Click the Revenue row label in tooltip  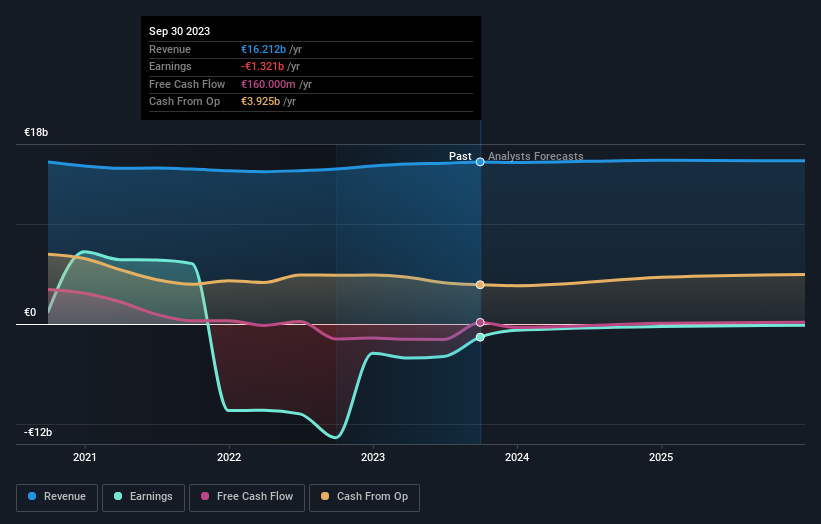170,49
